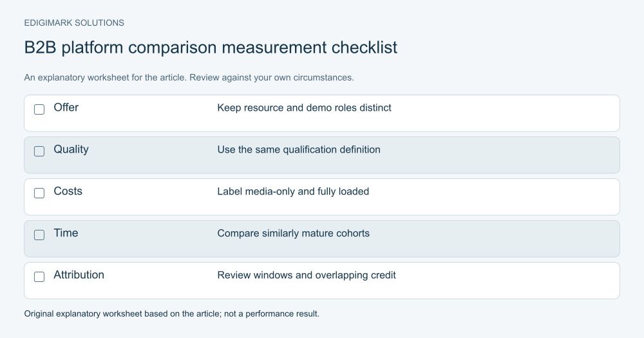Check the Quality checkbox

click(39, 151)
